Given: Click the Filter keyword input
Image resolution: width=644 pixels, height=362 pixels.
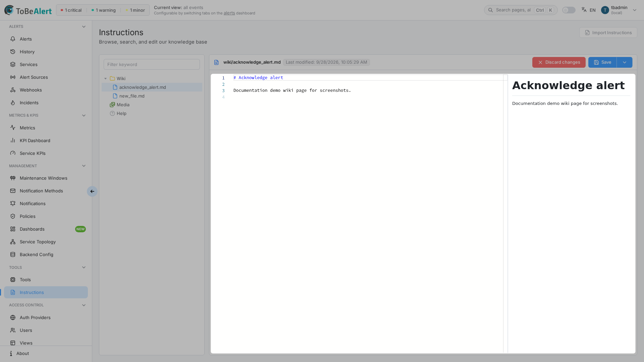Looking at the screenshot, I should click(x=152, y=64).
